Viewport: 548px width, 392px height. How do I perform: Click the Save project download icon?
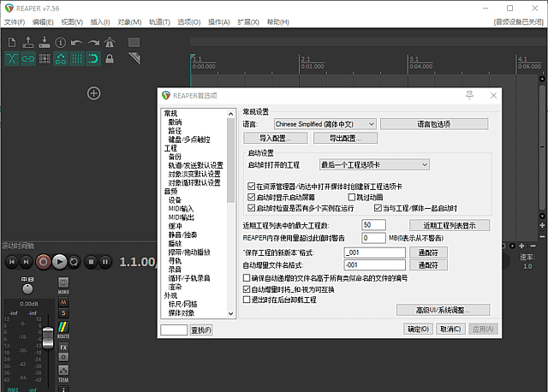pyautogui.click(x=45, y=42)
